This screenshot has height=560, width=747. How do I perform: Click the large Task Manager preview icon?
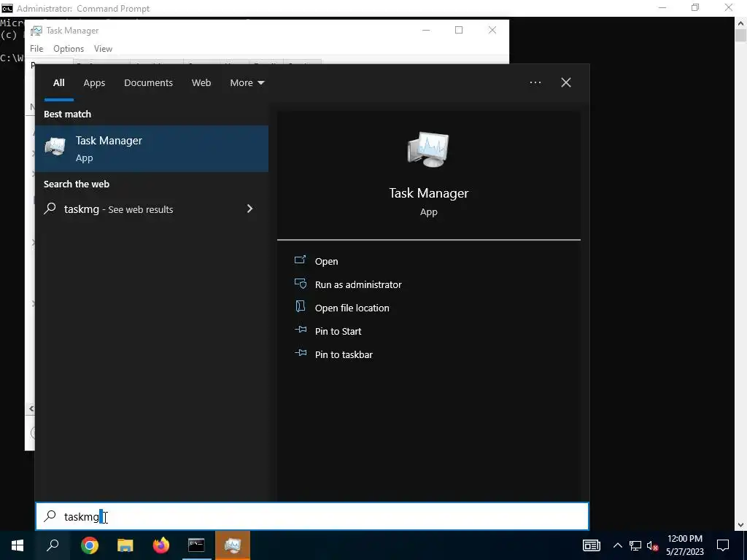point(428,149)
